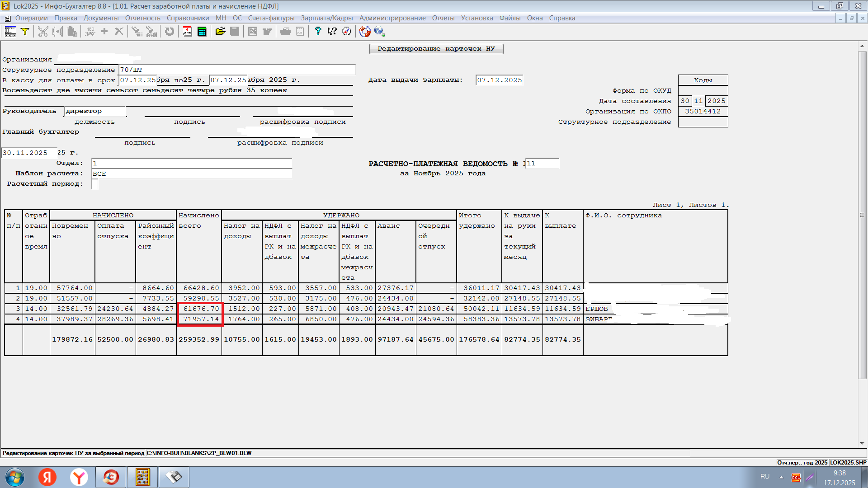Click the Шаблон расчета field with ВСЕ

point(192,174)
